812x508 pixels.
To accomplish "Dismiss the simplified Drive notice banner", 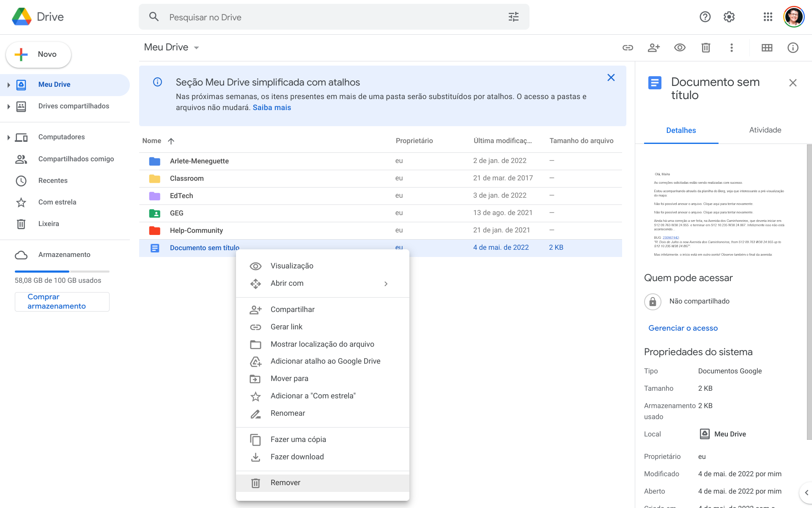I will tap(611, 77).
